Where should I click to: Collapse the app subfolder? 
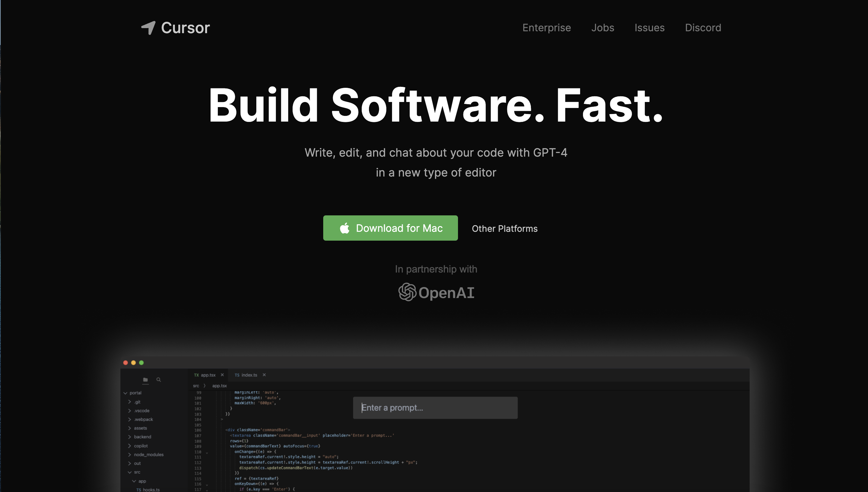[x=134, y=481]
